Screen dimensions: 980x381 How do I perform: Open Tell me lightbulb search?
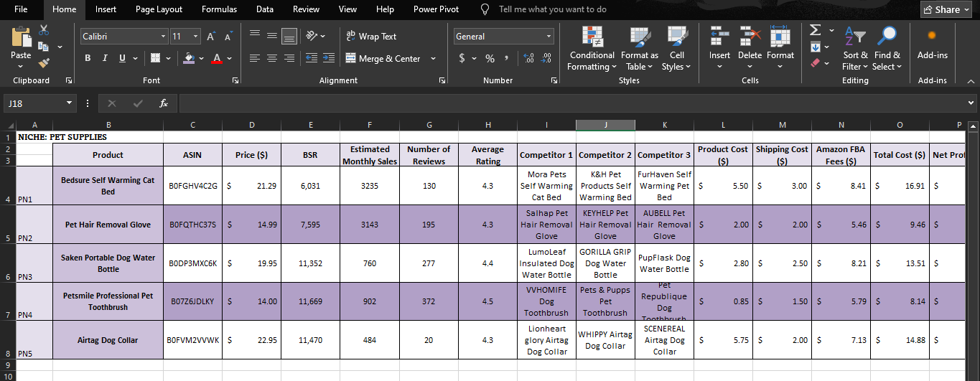click(x=485, y=9)
